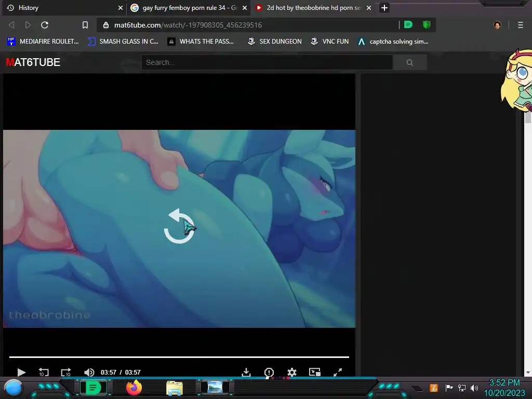Viewport: 532px width, 399px height.
Task: Open the SEX DUNGEON bookmark
Action: coord(274,42)
